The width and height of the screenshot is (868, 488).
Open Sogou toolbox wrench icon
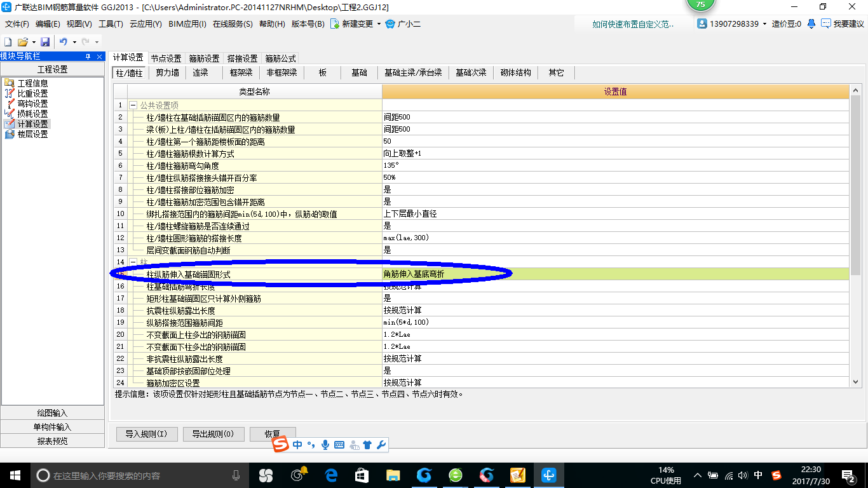(x=381, y=445)
